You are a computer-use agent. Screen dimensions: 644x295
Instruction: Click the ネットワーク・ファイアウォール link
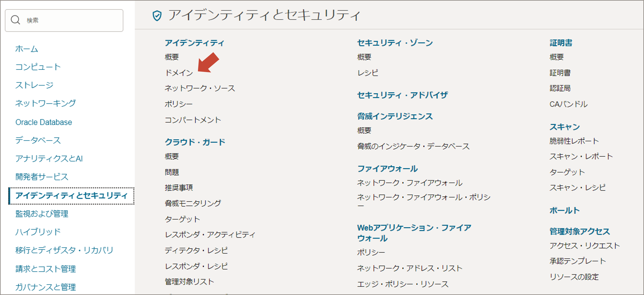(410, 183)
